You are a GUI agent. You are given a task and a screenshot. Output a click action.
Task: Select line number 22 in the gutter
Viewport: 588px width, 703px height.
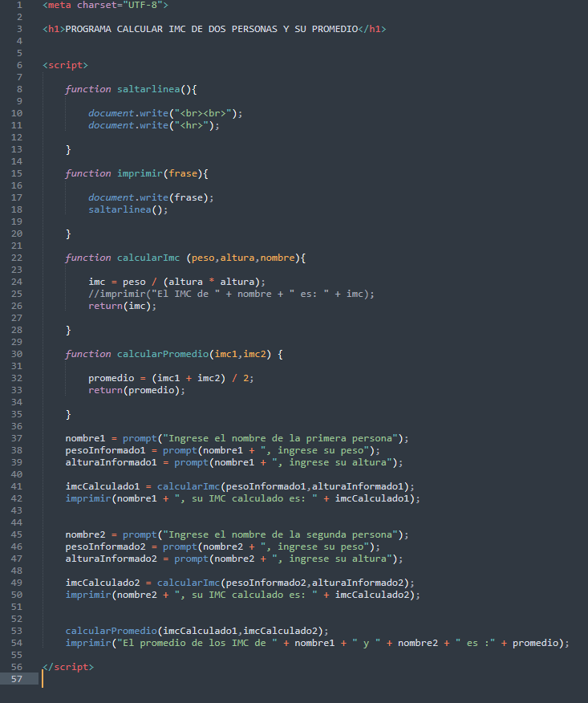17,258
